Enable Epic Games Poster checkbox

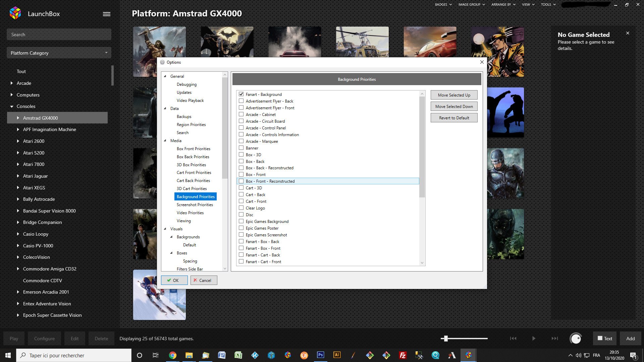click(x=241, y=228)
